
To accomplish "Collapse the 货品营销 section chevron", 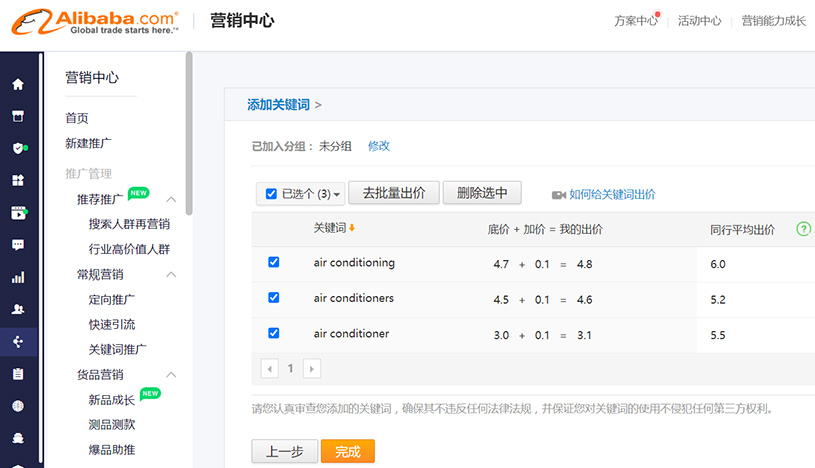I will point(171,375).
